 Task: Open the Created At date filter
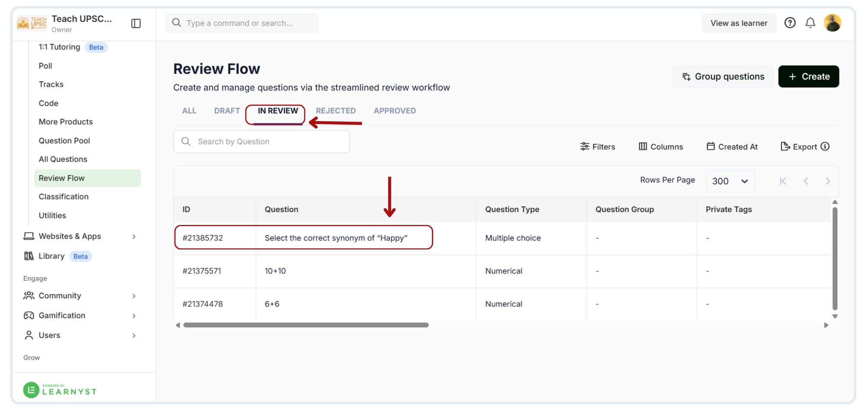[x=732, y=147]
